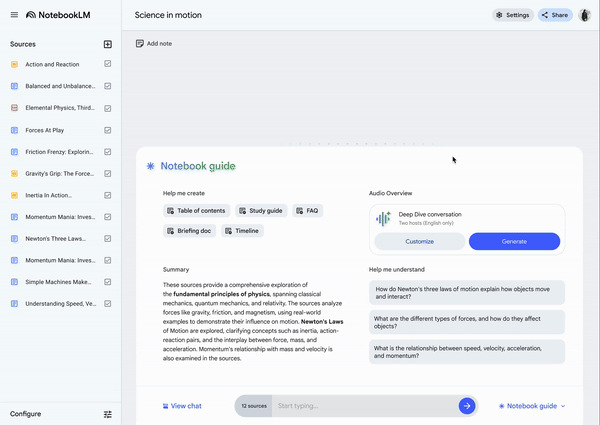The image size is (600, 425).
Task: Click the Audio Overview waveform icon
Action: click(x=383, y=218)
